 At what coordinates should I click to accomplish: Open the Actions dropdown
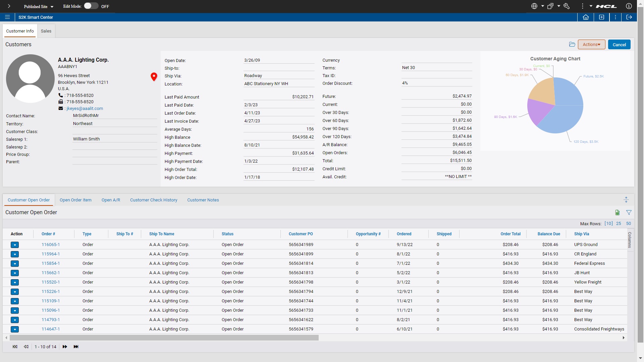point(591,44)
